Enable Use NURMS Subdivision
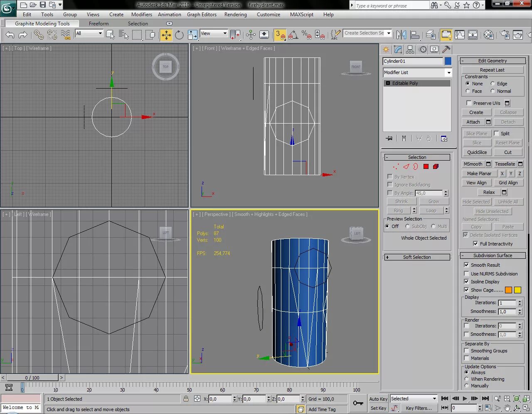The image size is (532, 414). [x=466, y=273]
